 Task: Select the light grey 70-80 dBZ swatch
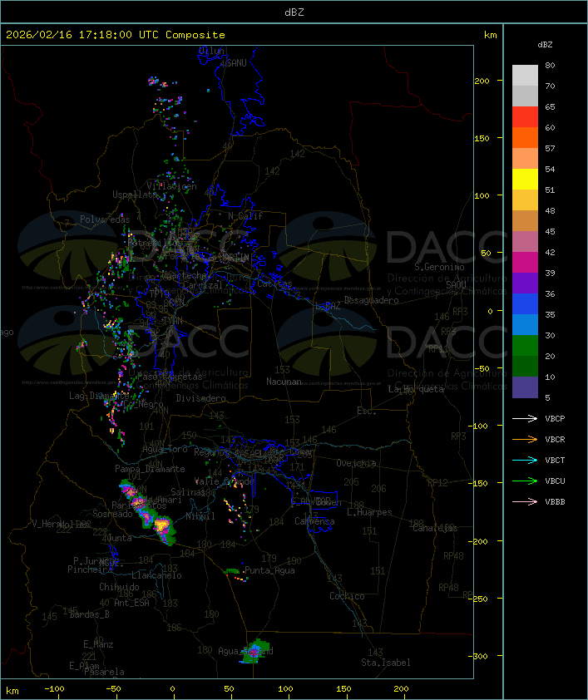coord(525,76)
